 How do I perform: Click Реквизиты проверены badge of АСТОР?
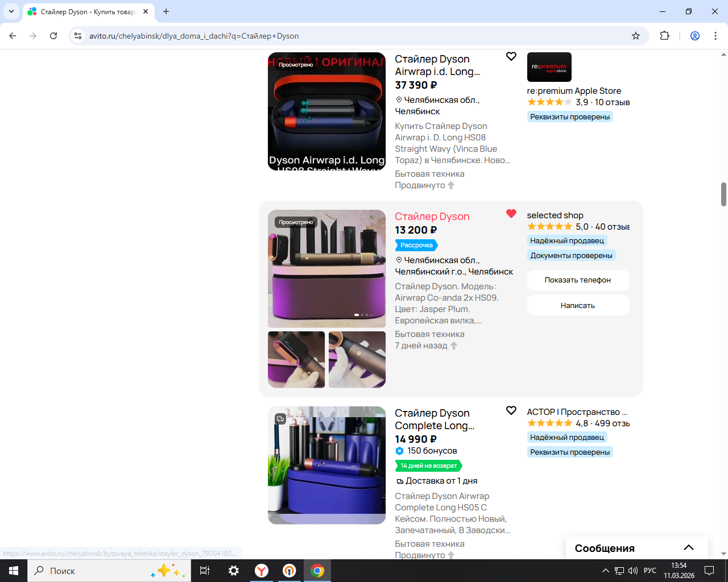[x=570, y=452]
